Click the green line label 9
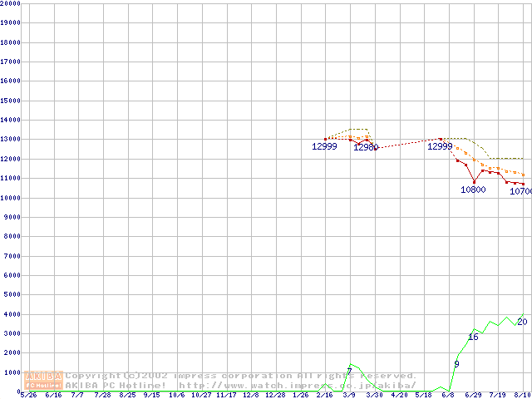This screenshot has width=532, height=399. tap(456, 364)
